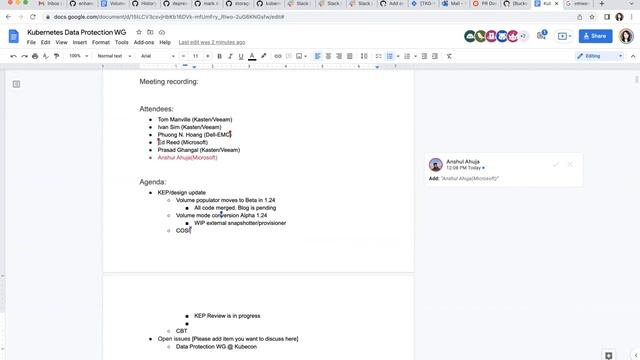Star the Kubernetes Data Protection WG document
Image resolution: width=640 pixels, height=360 pixels.
pos(139,32)
